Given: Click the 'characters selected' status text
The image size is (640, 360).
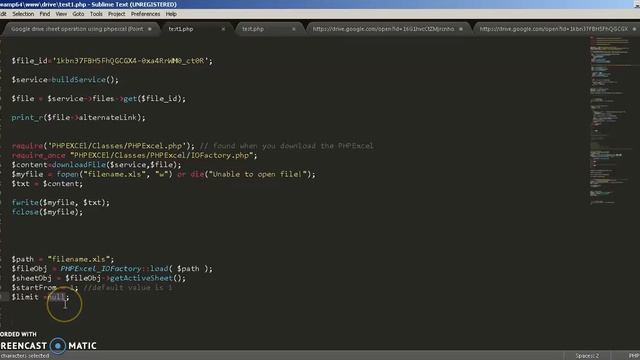Looking at the screenshot, I should click(24, 356).
